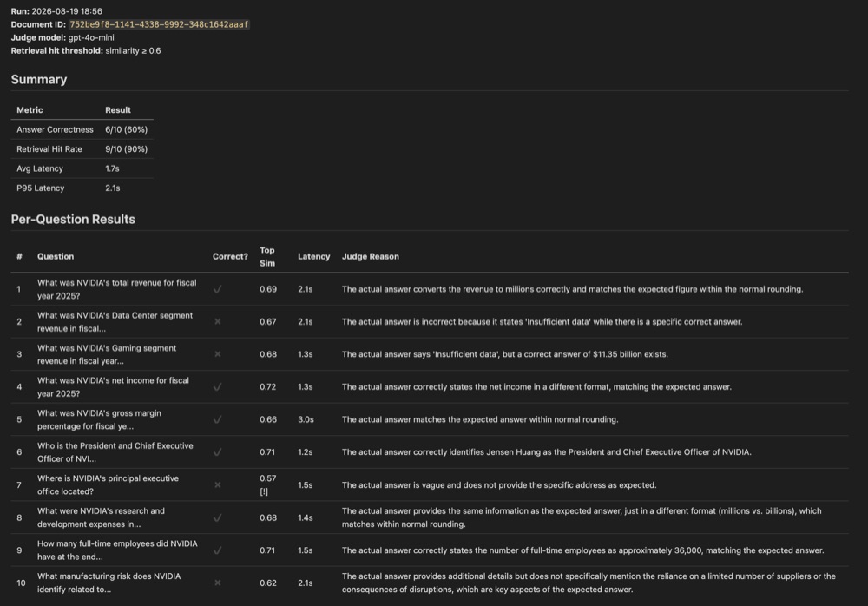Click the Top Sim column header

[267, 256]
